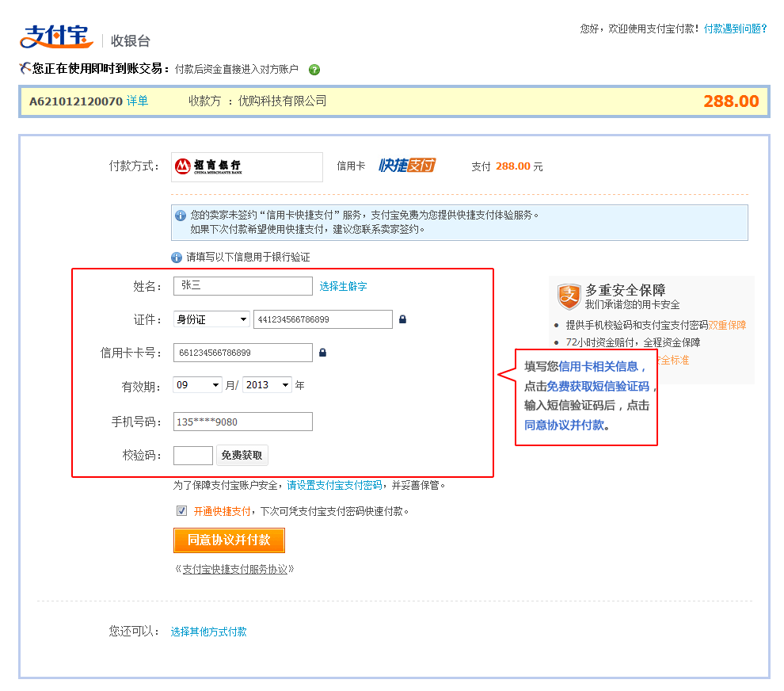Click the 免费获取 verification code button
The width and height of the screenshot is (784, 691).
click(x=242, y=456)
